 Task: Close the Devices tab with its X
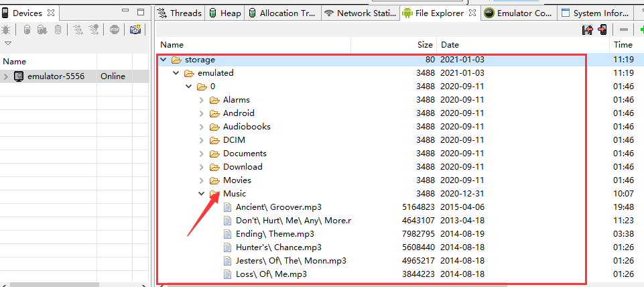(x=50, y=13)
